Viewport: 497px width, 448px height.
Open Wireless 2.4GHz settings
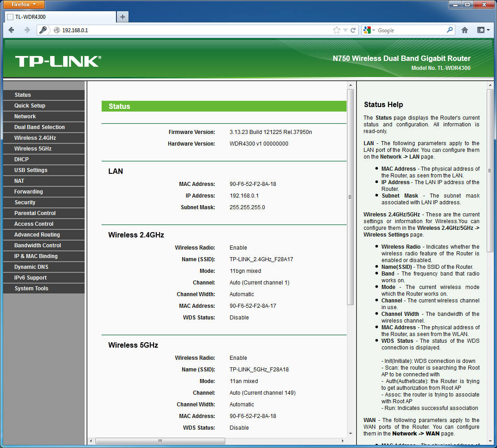tap(44, 138)
